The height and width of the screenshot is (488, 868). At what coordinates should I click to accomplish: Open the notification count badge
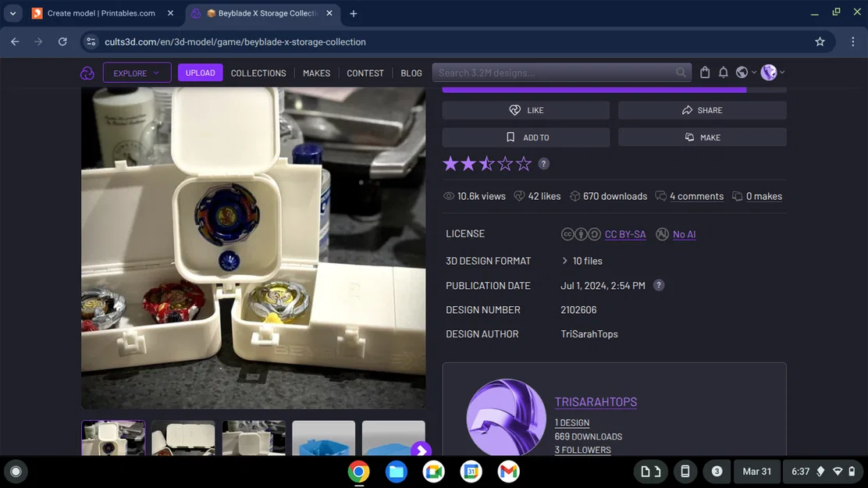[x=717, y=472]
